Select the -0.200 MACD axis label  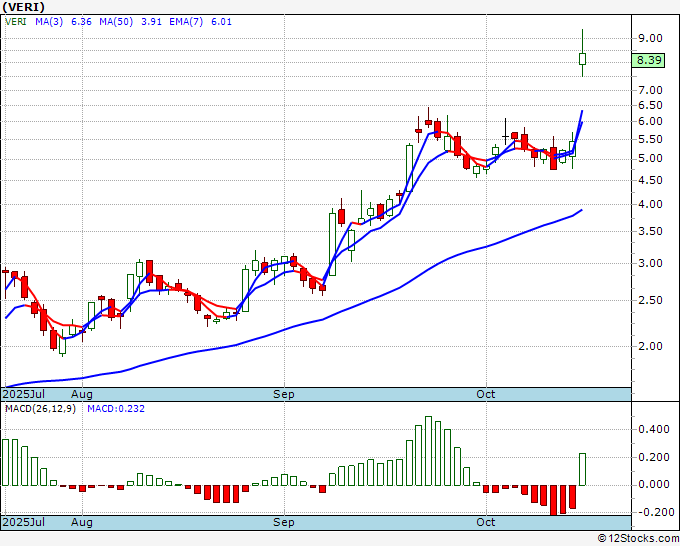click(653, 512)
